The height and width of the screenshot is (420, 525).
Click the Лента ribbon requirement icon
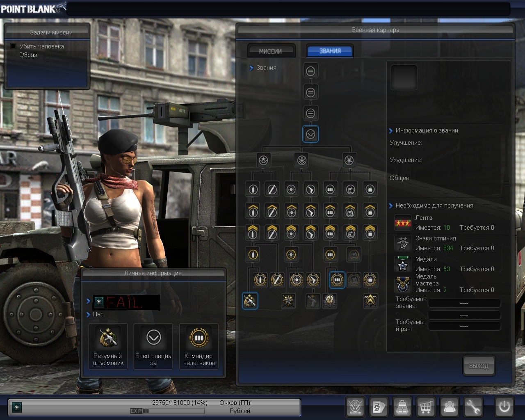point(403,223)
